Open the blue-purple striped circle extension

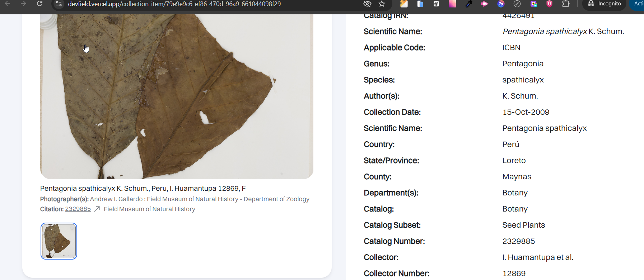pos(501,4)
